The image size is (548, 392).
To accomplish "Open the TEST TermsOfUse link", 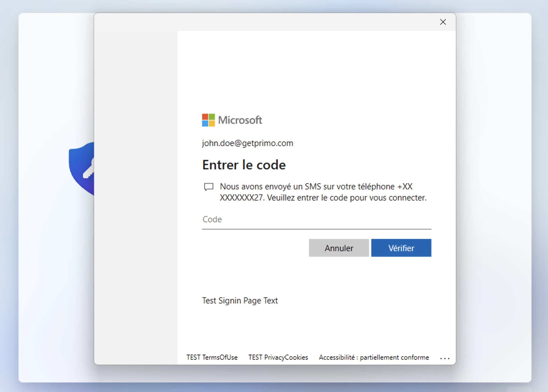I will pyautogui.click(x=212, y=357).
